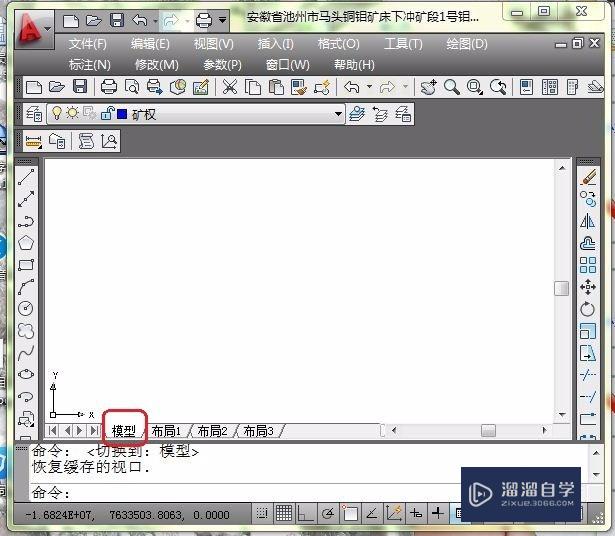
Task: Toggle Ortho Mode in status bar
Action: (306, 513)
